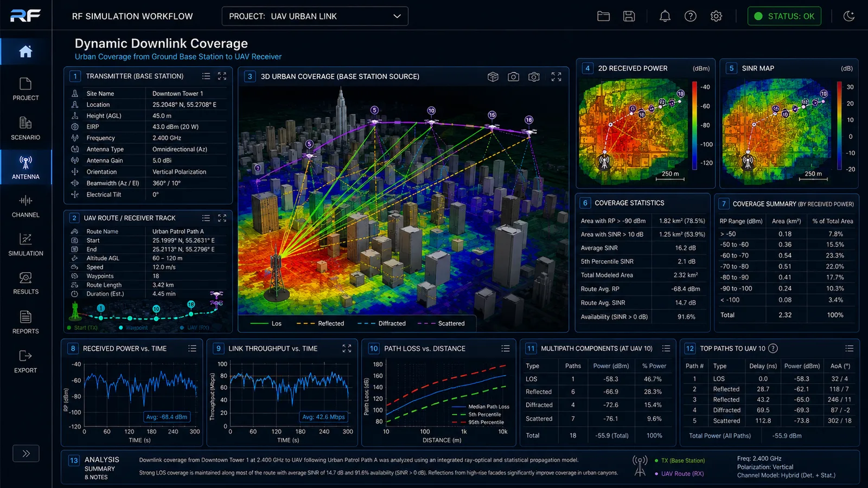Toggle the Scattered legend entry
Viewport: 868px width, 488px height.
(442, 324)
